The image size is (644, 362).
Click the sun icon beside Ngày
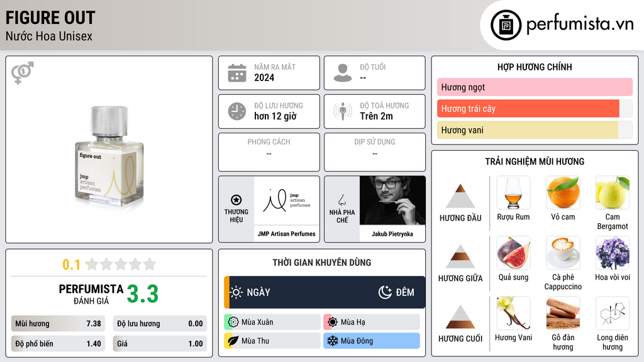pos(236,292)
